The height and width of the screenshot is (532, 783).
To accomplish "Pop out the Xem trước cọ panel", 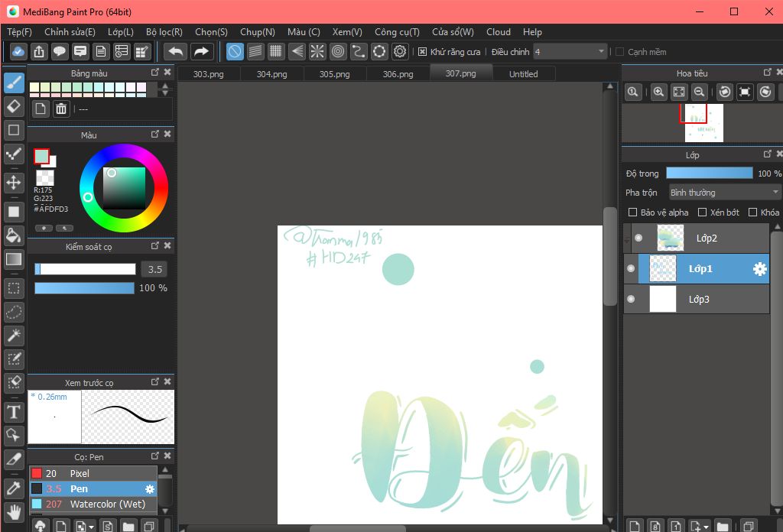I will [154, 381].
